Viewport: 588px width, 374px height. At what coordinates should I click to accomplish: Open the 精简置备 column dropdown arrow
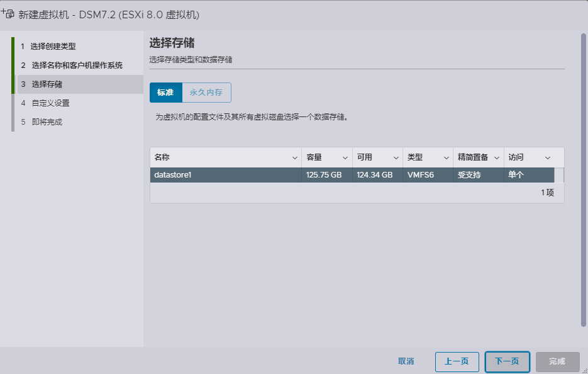click(x=497, y=157)
